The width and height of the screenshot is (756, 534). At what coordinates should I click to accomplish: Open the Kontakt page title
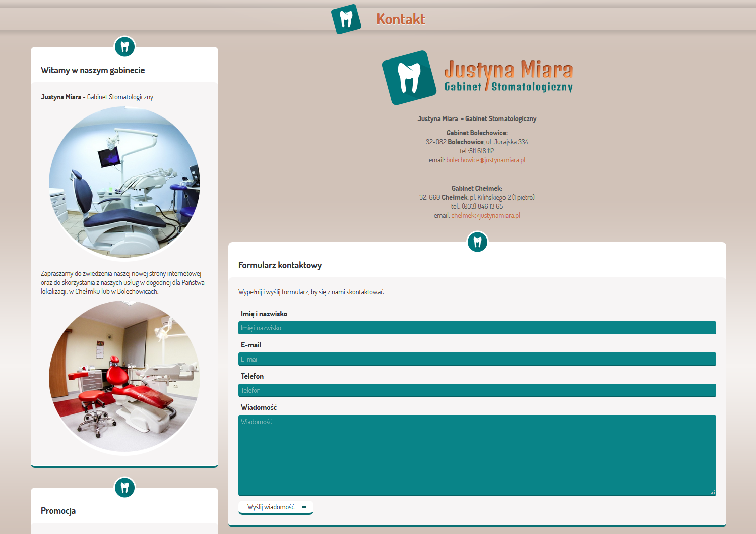[x=401, y=19]
